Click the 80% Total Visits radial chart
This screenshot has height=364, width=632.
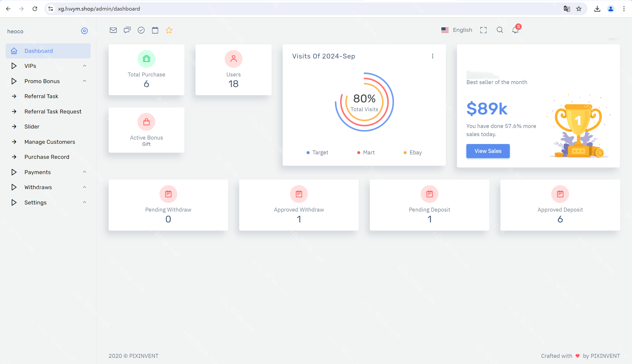click(x=364, y=102)
